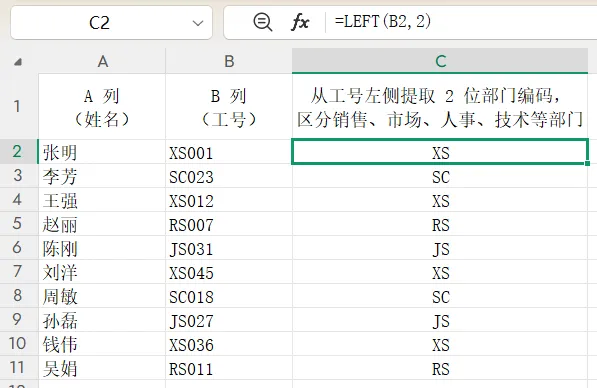This screenshot has width=597, height=388.
Task: Click cell XS001
Action: [x=229, y=152]
